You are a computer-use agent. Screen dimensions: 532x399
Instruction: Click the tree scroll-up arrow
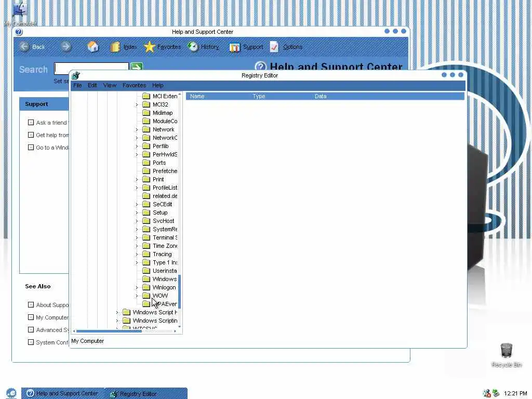click(179, 94)
